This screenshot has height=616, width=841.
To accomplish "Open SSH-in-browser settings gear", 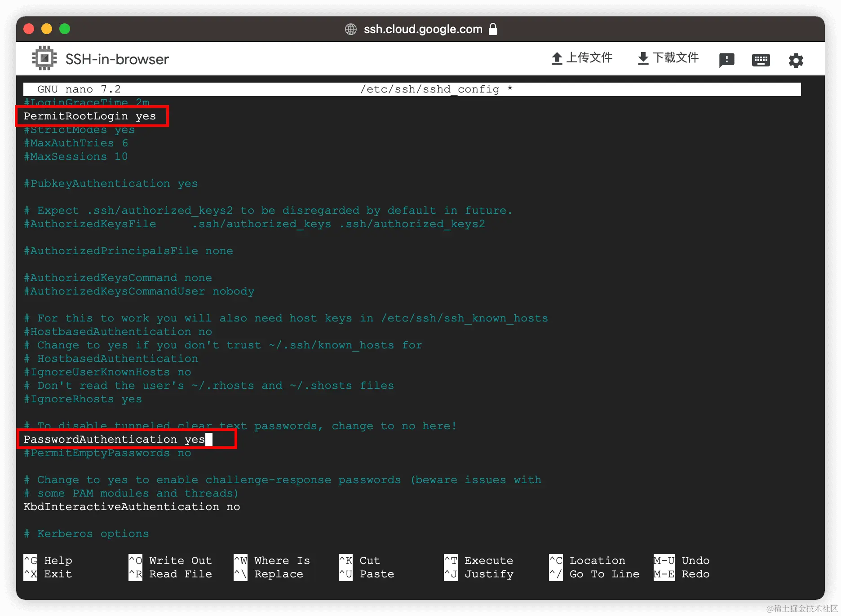I will click(796, 60).
